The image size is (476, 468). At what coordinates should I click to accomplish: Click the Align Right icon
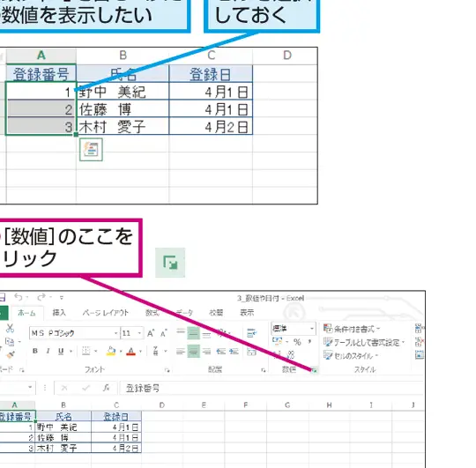[x=206, y=352]
